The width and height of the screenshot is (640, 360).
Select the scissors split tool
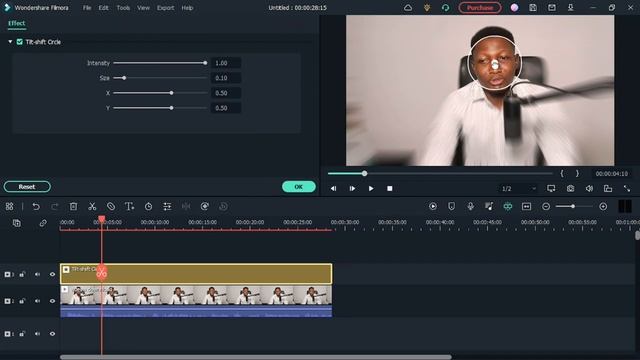(92, 207)
